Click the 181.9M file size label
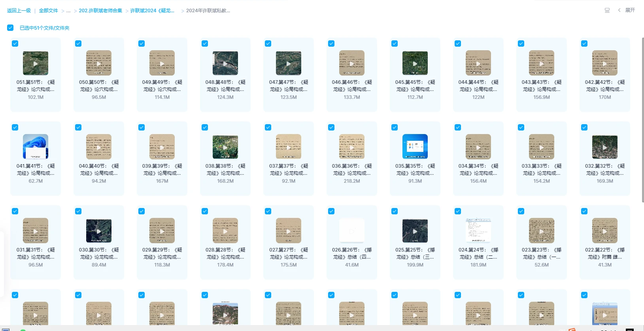644x331 pixels. point(478,265)
